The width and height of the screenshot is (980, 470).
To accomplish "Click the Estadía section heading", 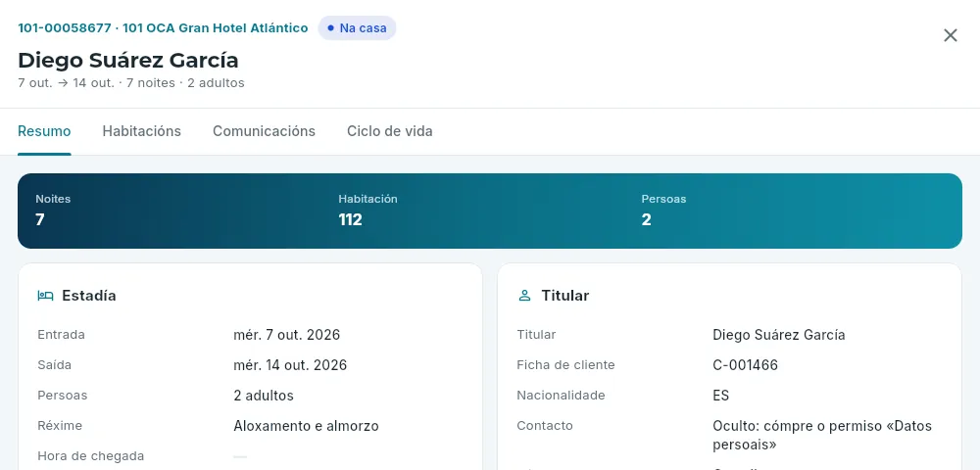I will (x=89, y=296).
